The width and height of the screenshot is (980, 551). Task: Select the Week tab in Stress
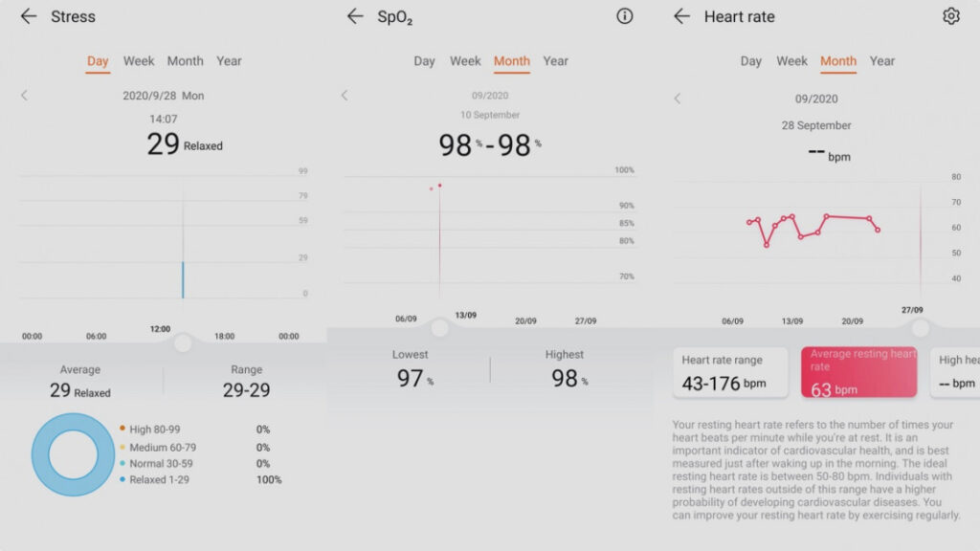point(139,61)
